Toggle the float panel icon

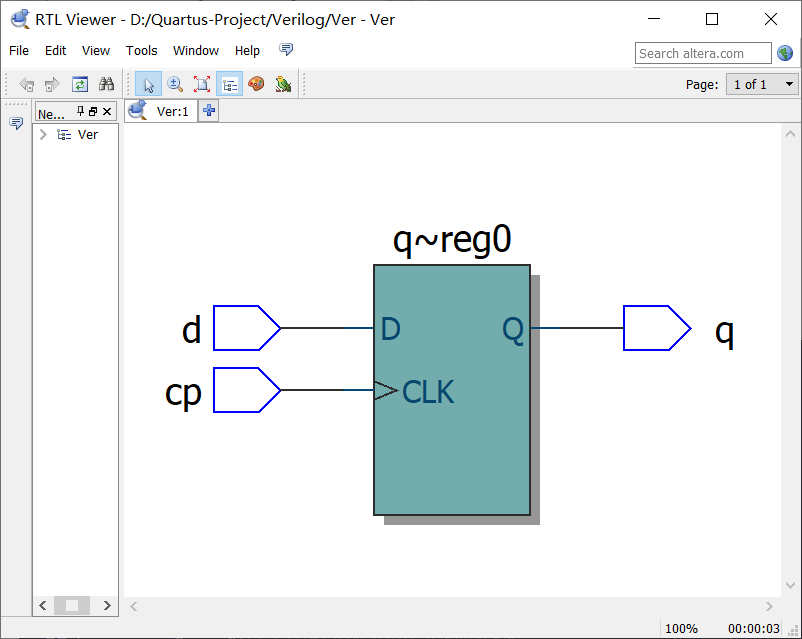92,111
